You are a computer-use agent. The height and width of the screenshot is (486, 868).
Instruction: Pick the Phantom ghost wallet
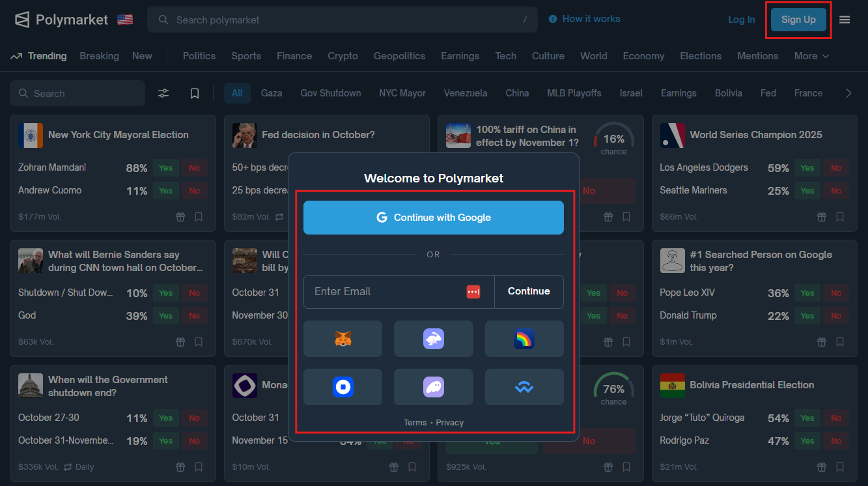coord(433,387)
